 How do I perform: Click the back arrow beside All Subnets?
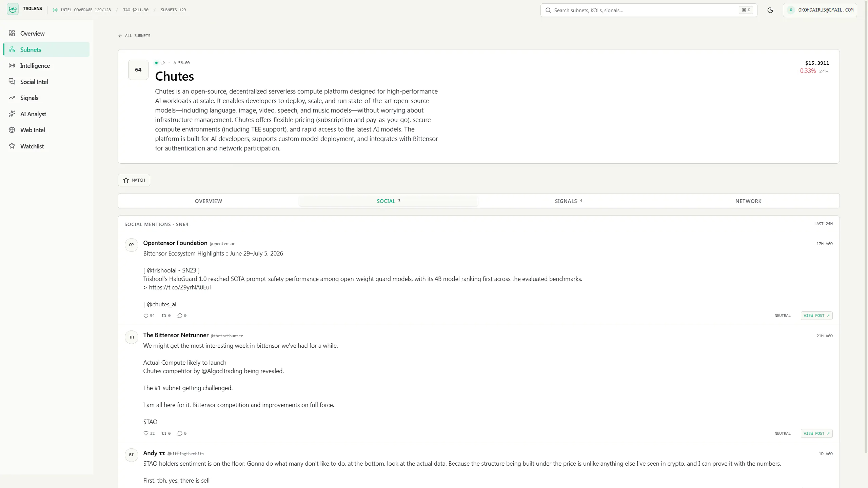tap(120, 36)
